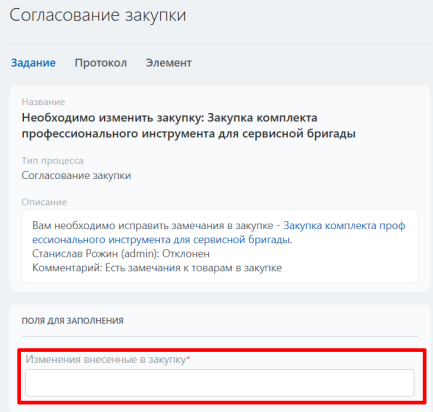Viewport: 433px width, 412px height.
Task: Click the Изменения внесенные в закупку label
Action: pyautogui.click(x=106, y=359)
